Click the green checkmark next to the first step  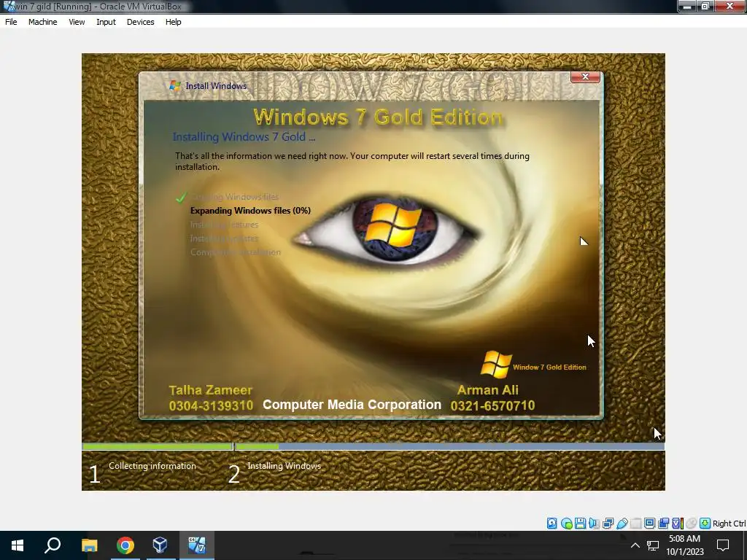pyautogui.click(x=181, y=197)
